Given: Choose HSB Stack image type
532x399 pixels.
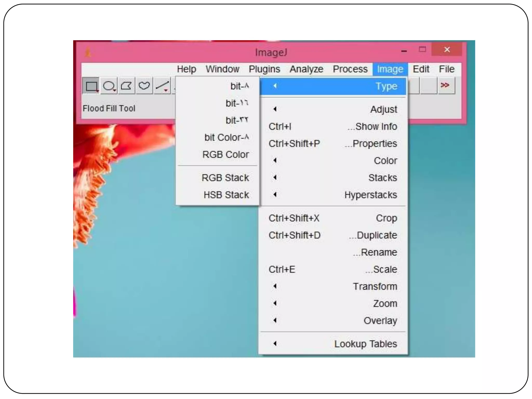Looking at the screenshot, I should point(226,195).
